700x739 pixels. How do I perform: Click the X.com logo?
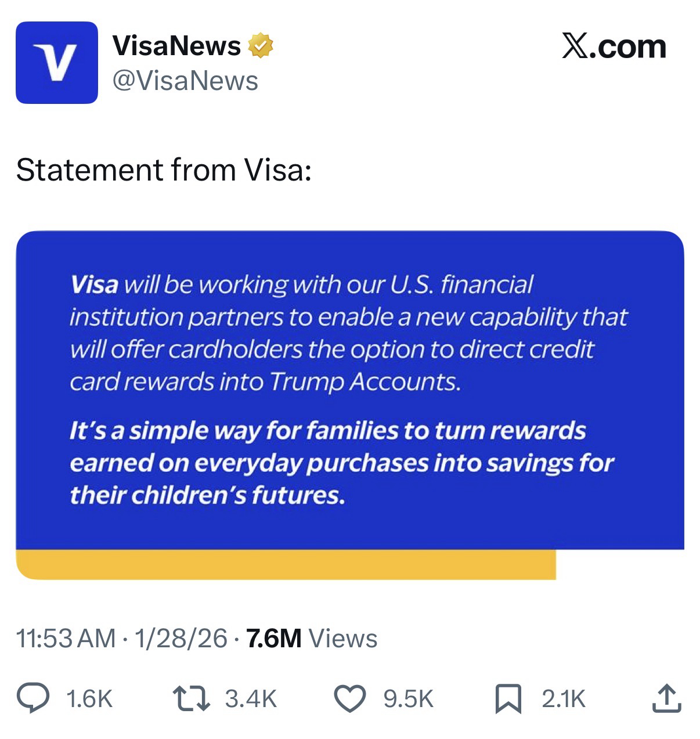tap(614, 47)
